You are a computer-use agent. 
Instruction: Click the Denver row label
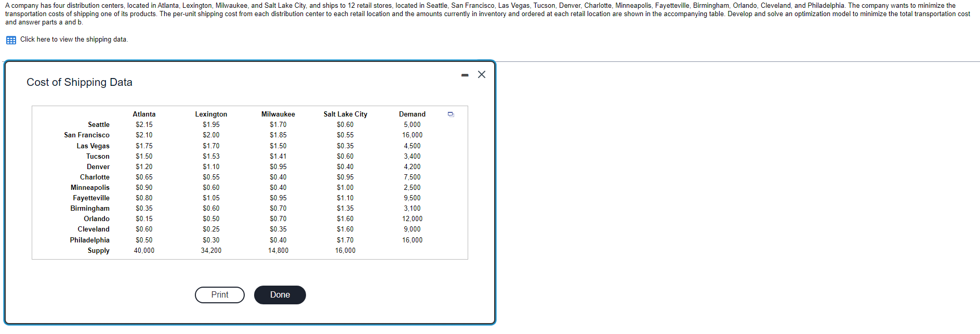pos(98,167)
